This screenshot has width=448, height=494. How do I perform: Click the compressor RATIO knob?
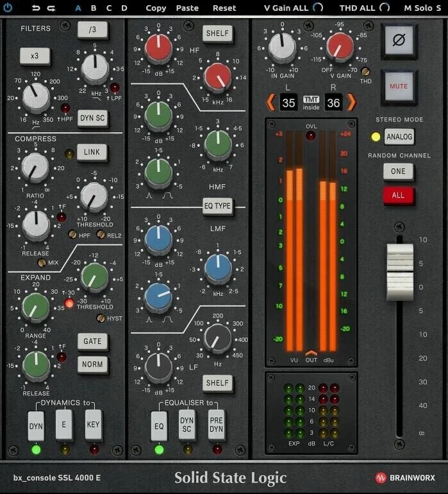click(35, 167)
